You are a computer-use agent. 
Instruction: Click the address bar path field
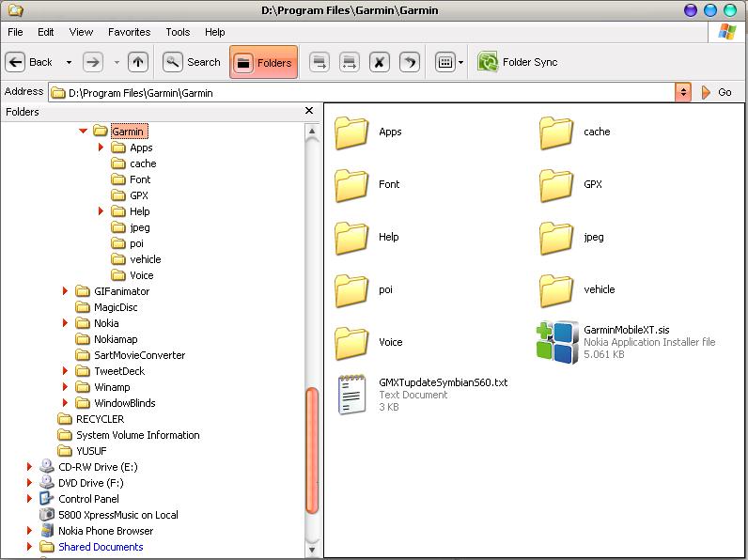pos(362,92)
